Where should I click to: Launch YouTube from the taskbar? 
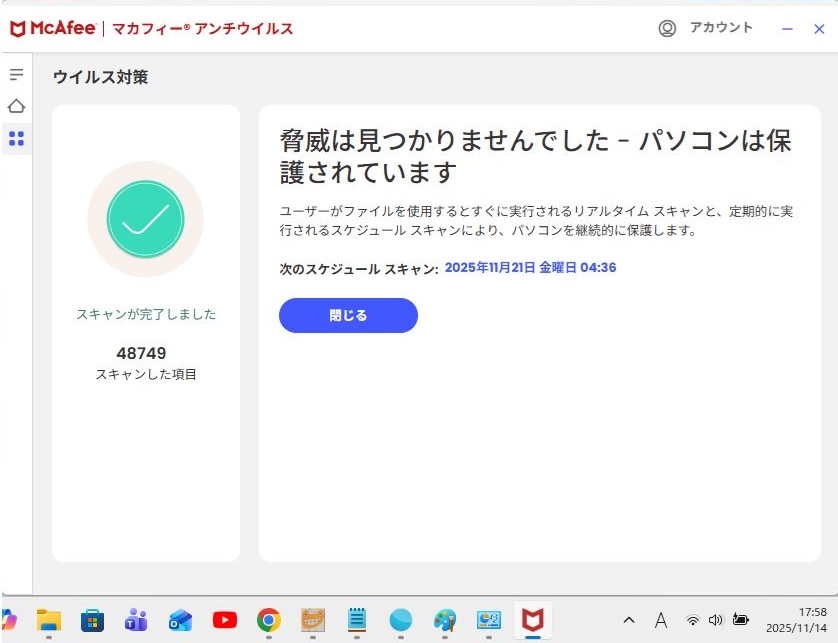(x=224, y=620)
